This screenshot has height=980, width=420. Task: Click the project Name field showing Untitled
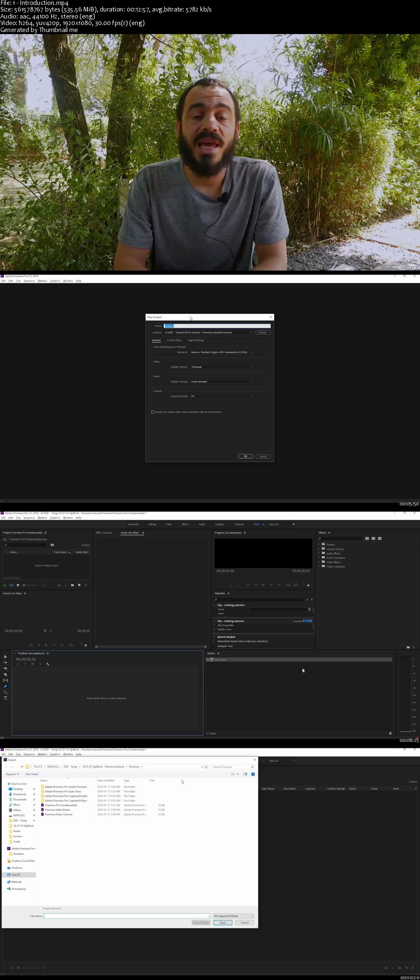(217, 326)
